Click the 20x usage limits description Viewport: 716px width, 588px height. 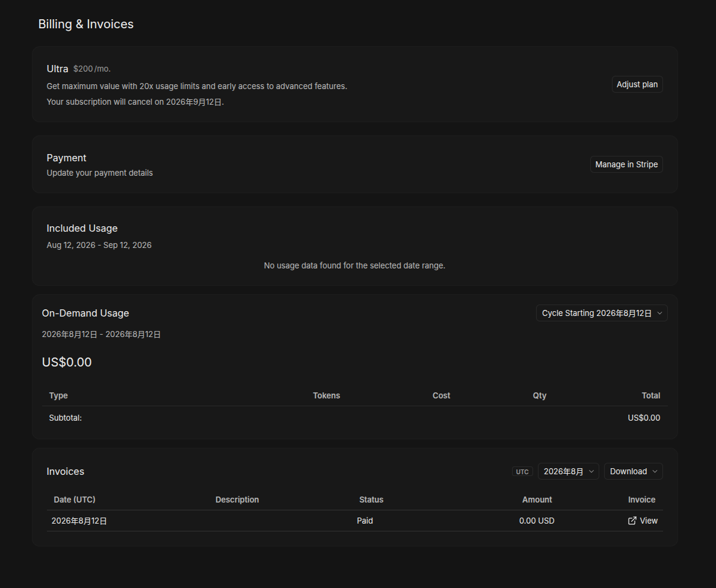point(197,86)
